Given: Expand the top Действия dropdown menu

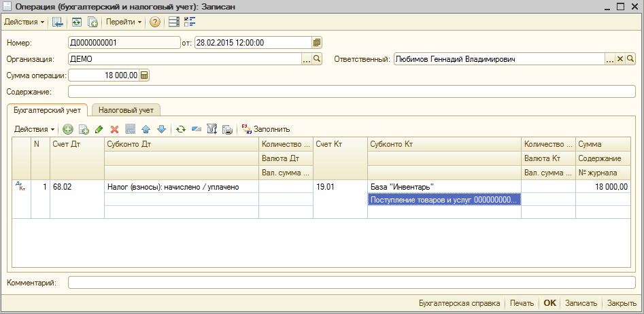Looking at the screenshot, I should click(24, 22).
